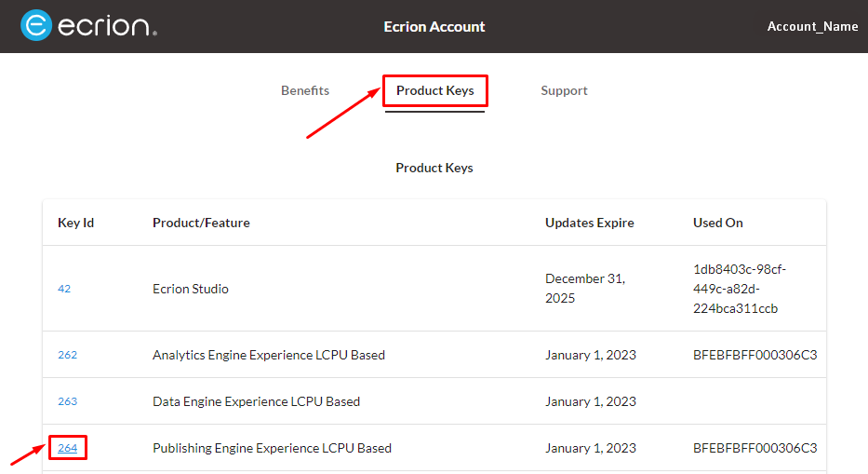Open key Id 42 link

(64, 289)
